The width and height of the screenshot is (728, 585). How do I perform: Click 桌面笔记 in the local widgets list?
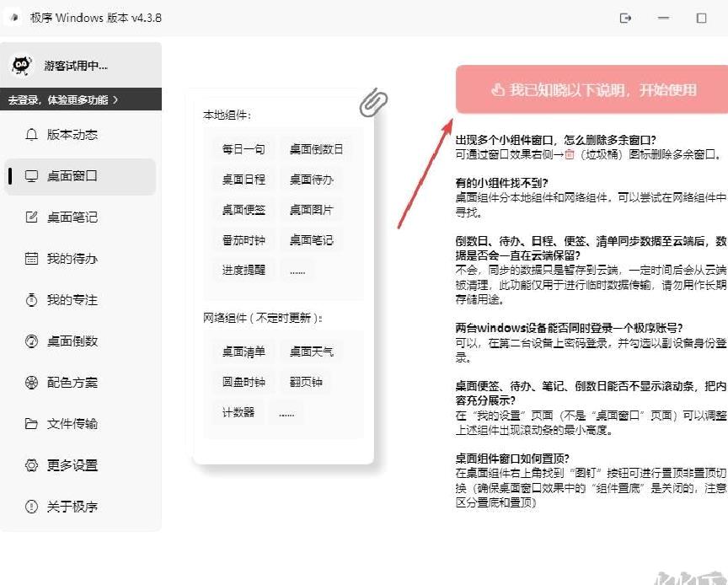[x=312, y=239]
